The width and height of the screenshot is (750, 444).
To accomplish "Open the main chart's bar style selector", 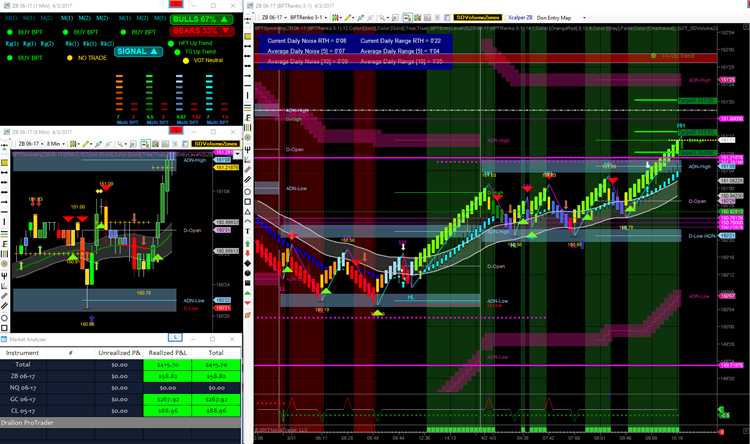I will coord(336,17).
